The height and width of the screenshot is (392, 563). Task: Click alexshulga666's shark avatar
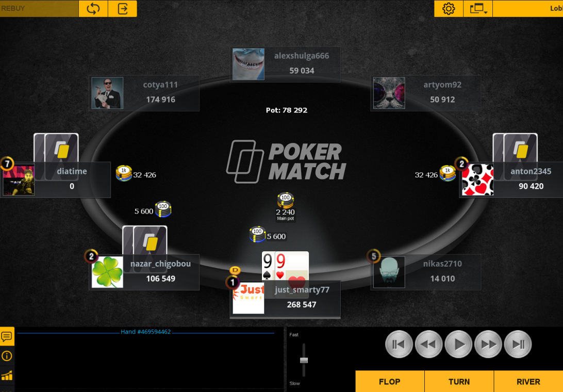tap(249, 64)
